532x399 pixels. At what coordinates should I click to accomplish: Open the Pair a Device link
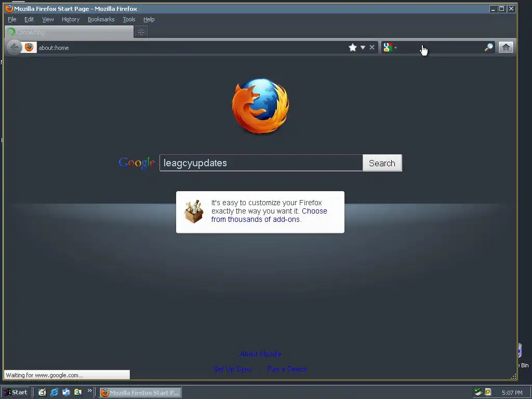pyautogui.click(x=287, y=369)
